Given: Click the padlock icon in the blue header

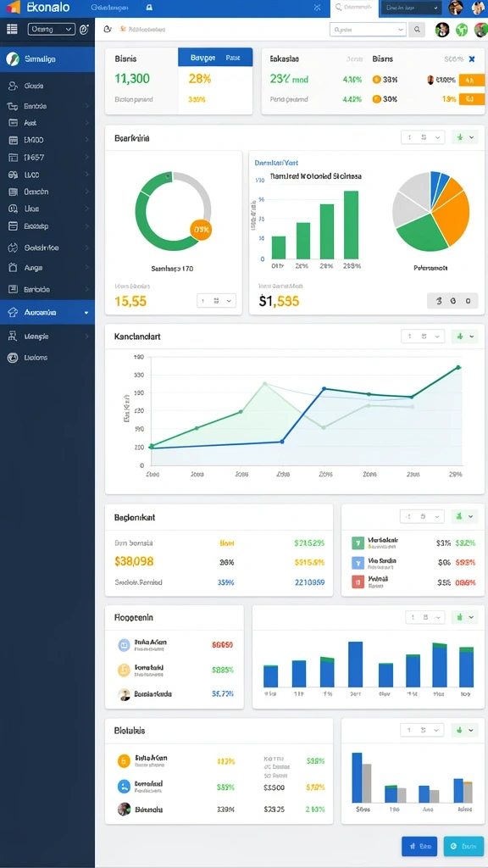Looking at the screenshot, I should 149,8.
